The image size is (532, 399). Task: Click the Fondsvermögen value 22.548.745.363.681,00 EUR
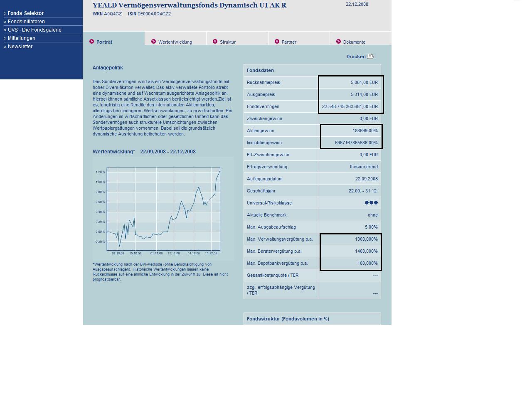[x=350, y=106]
